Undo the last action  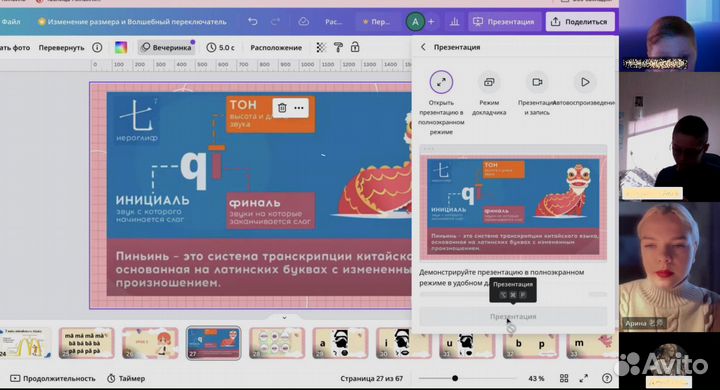(x=253, y=22)
